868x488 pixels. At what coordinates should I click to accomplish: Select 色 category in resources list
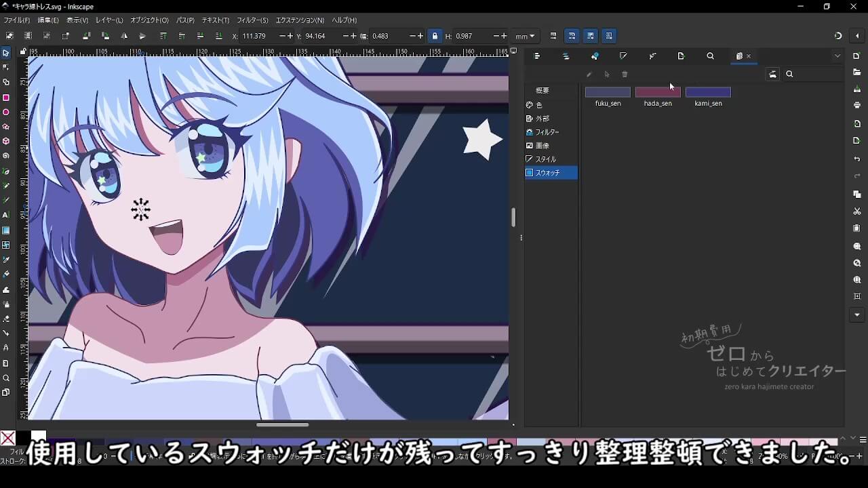[x=551, y=105]
